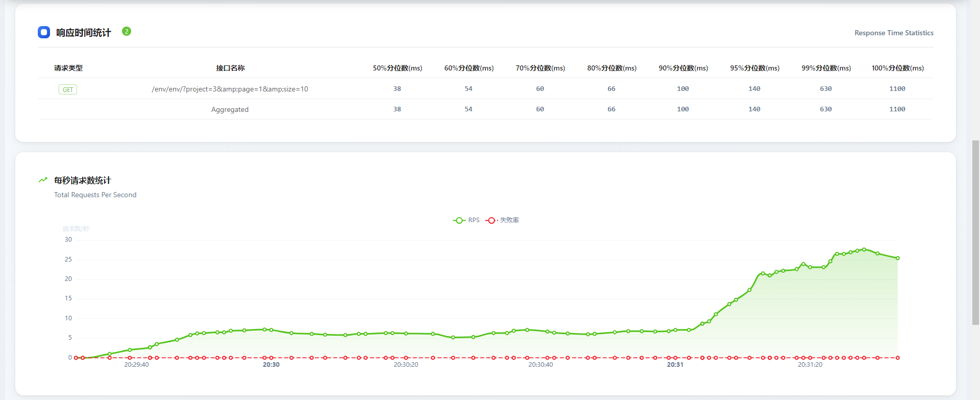Click the 50%分位数(ms) column header
Viewport: 980px width, 400px height.
point(397,68)
